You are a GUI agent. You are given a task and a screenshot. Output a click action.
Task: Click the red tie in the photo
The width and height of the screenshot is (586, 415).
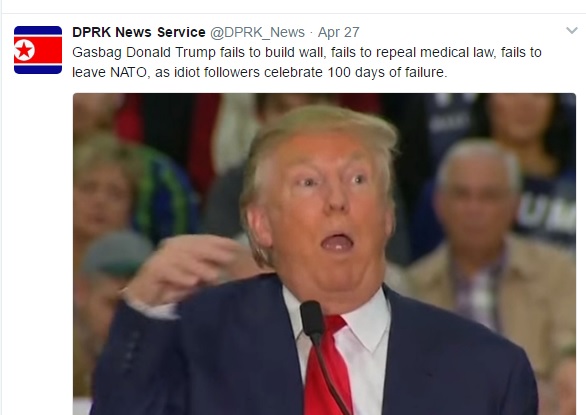pyautogui.click(x=327, y=366)
